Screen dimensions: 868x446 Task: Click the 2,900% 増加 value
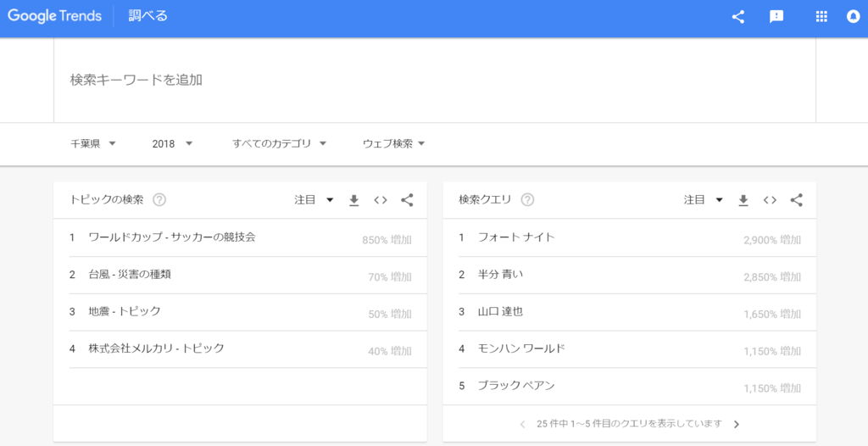tap(772, 240)
